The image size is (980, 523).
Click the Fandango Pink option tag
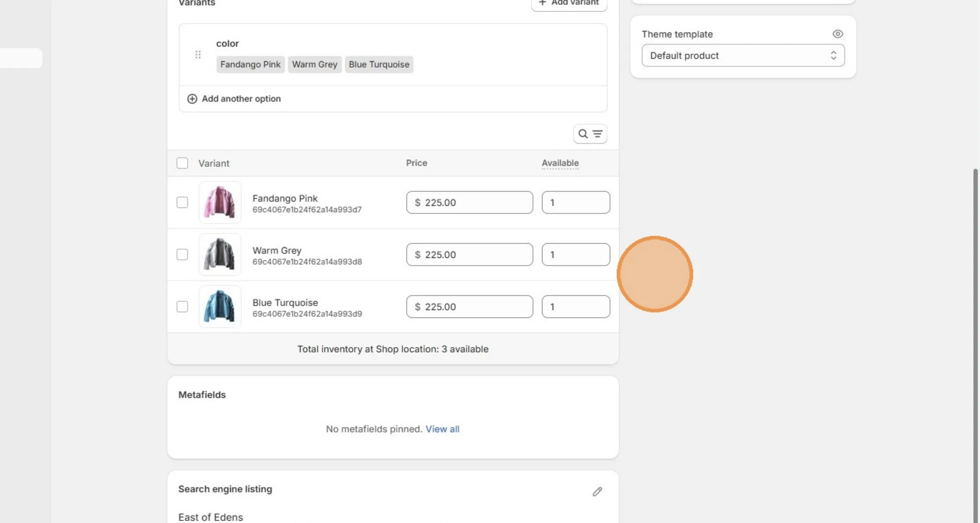[x=250, y=65]
